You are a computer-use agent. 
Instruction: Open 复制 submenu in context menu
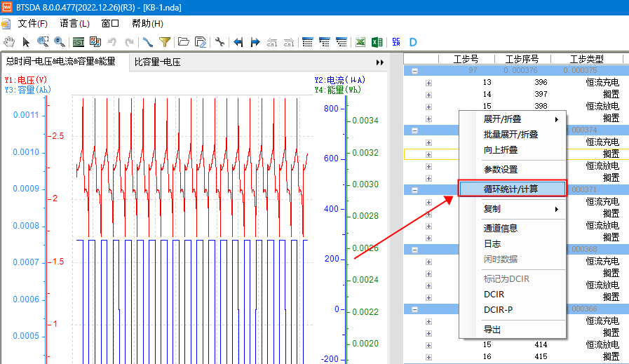[513, 209]
